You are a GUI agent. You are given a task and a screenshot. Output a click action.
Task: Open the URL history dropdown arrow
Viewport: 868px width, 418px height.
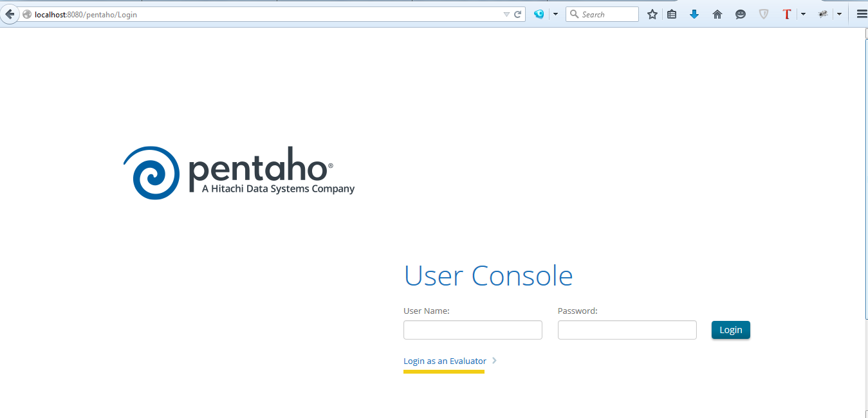pyautogui.click(x=506, y=14)
